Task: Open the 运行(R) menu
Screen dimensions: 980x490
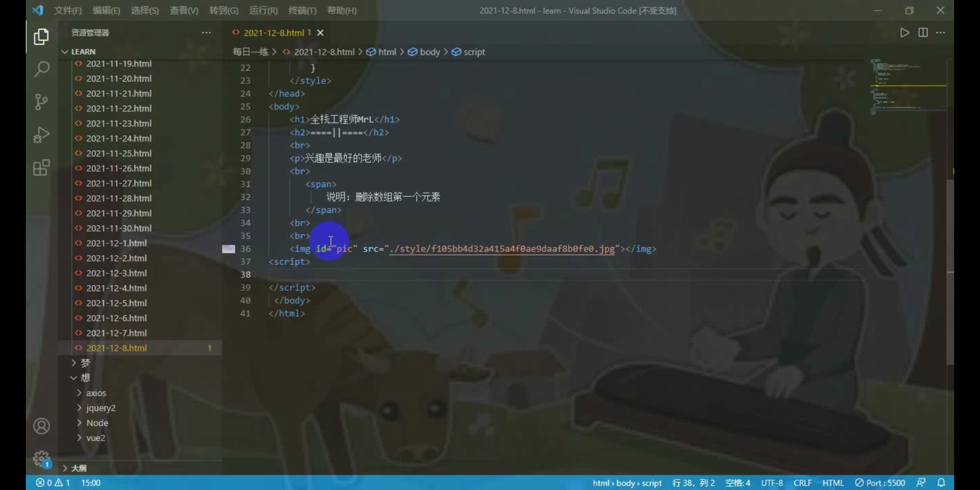Action: click(x=263, y=10)
